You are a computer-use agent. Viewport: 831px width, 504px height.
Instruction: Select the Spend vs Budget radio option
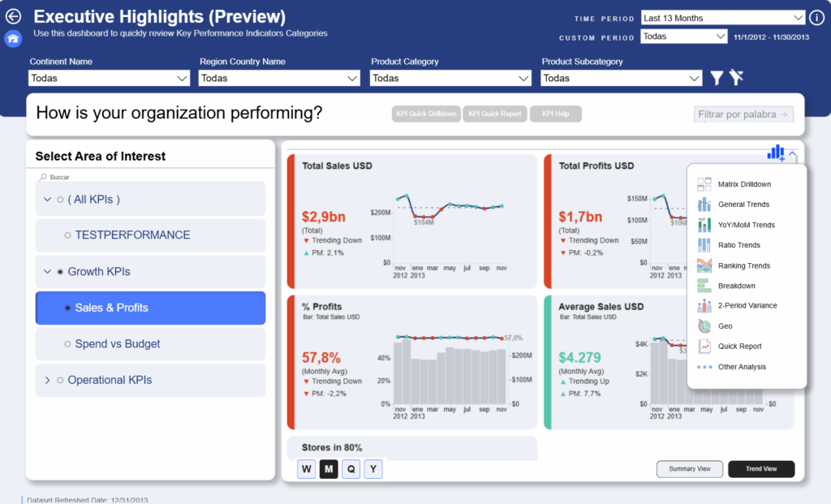tap(67, 344)
